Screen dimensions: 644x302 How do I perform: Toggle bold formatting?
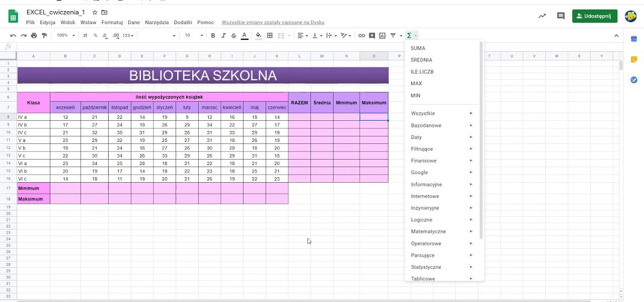coord(213,35)
